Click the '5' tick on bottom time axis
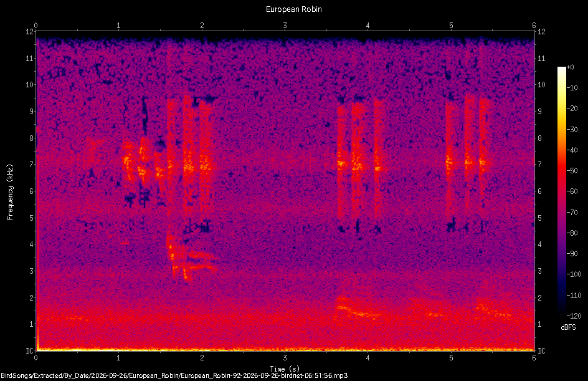588x381 pixels. (451, 358)
